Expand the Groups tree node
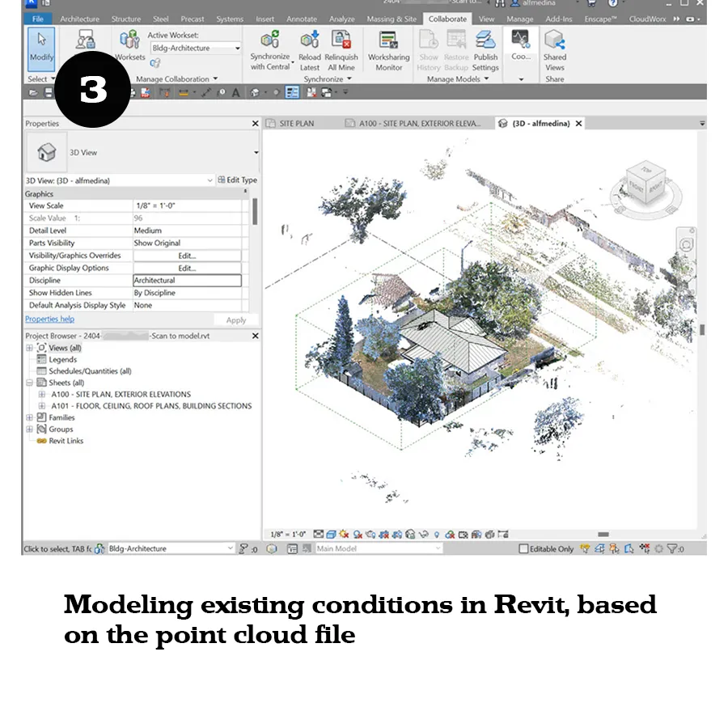Image resolution: width=728 pixels, height=728 pixels. click(29, 429)
